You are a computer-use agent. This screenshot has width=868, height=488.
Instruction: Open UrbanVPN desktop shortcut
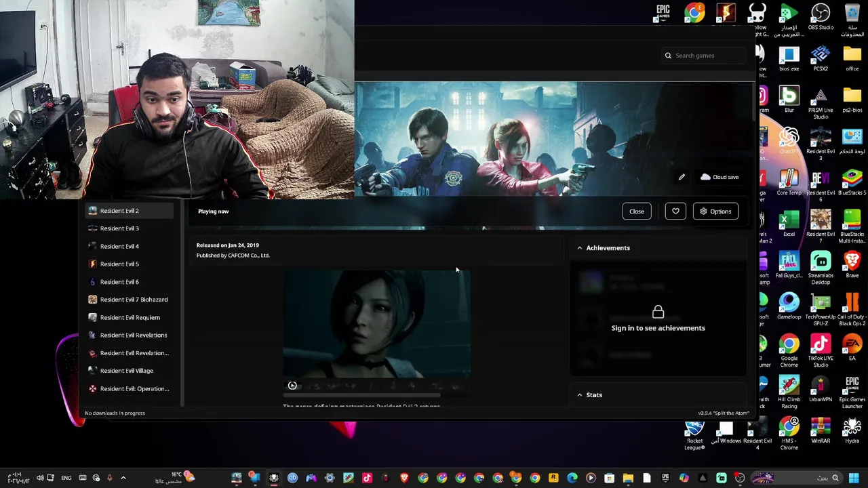click(x=821, y=390)
